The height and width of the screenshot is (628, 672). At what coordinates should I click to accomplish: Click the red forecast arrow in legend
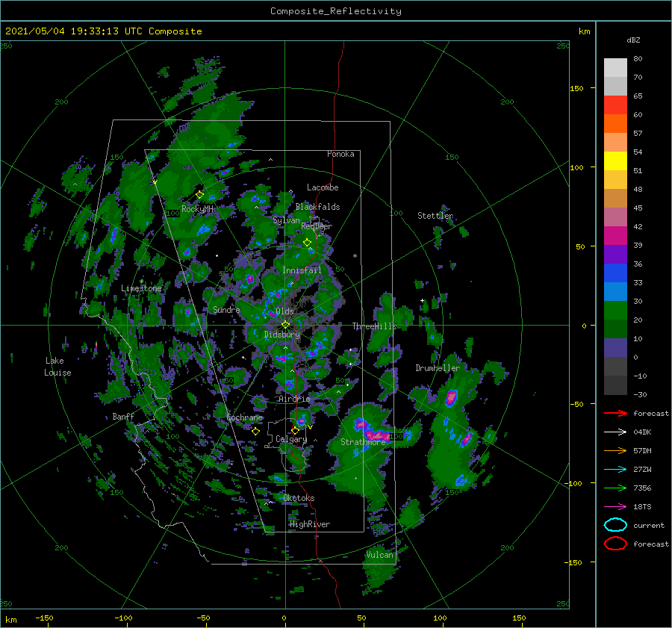pos(615,413)
